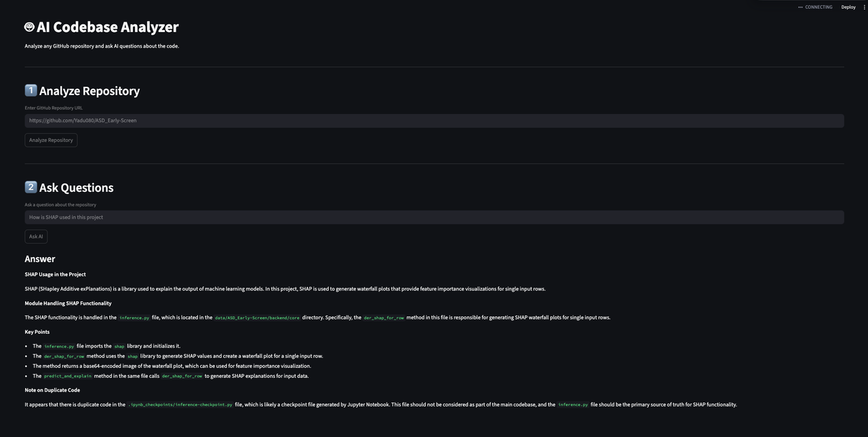The image size is (868, 437).
Task: Click the Analyze Repository button
Action: point(51,140)
